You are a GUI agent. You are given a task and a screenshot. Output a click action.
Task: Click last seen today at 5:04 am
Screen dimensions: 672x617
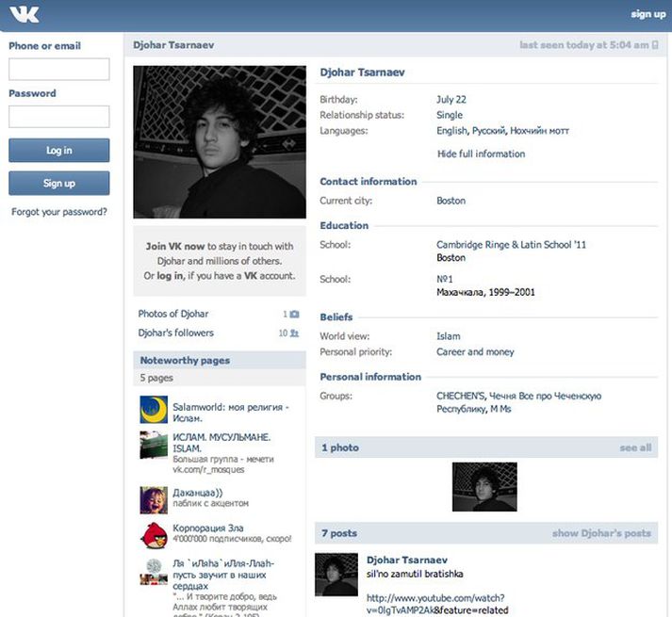[x=584, y=45]
